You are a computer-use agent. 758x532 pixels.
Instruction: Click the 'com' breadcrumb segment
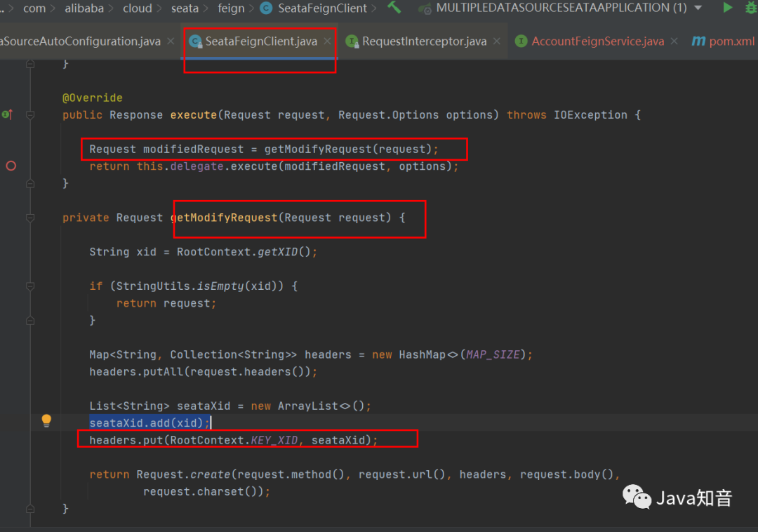click(34, 8)
